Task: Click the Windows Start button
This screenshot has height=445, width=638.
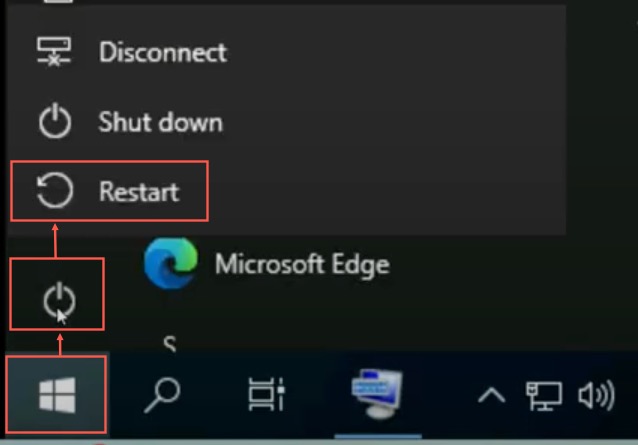Action: 56,396
